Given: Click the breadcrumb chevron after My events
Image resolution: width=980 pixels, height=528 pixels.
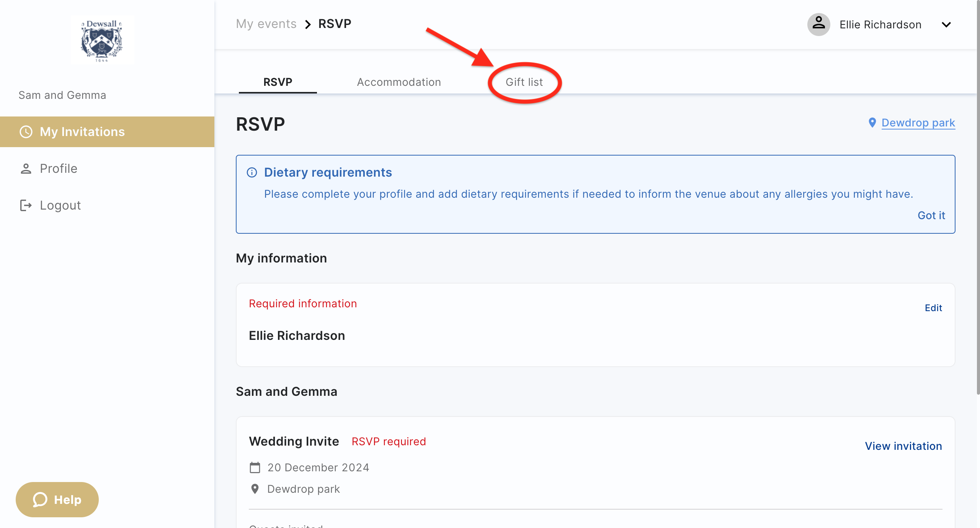Looking at the screenshot, I should pyautogui.click(x=308, y=25).
